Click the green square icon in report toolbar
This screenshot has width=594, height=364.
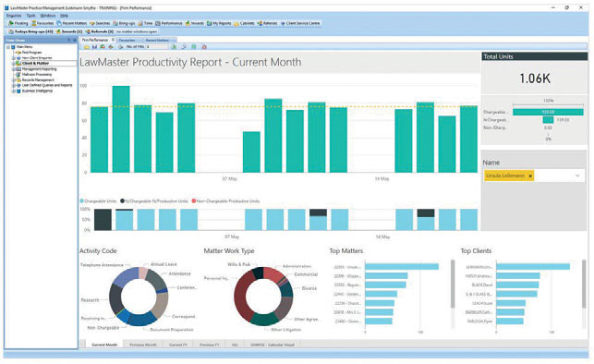[194, 47]
